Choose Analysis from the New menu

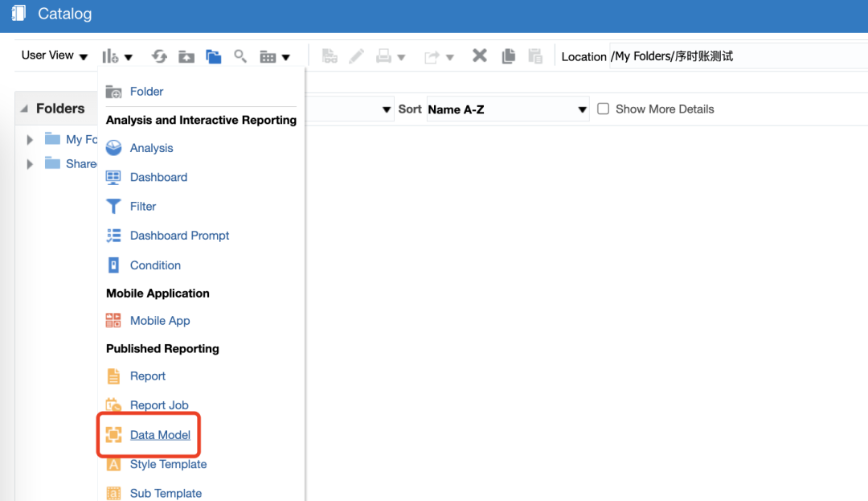click(x=151, y=148)
